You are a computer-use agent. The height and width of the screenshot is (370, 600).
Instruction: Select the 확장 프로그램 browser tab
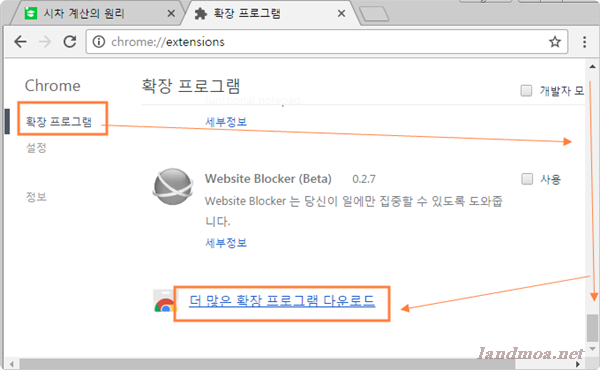pos(270,14)
